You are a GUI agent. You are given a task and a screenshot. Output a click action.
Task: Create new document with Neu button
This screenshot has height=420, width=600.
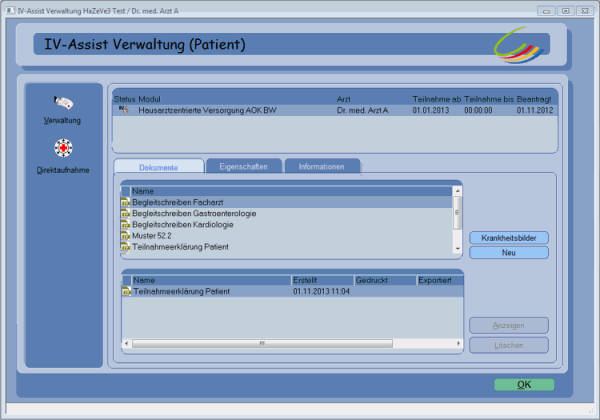(x=509, y=252)
